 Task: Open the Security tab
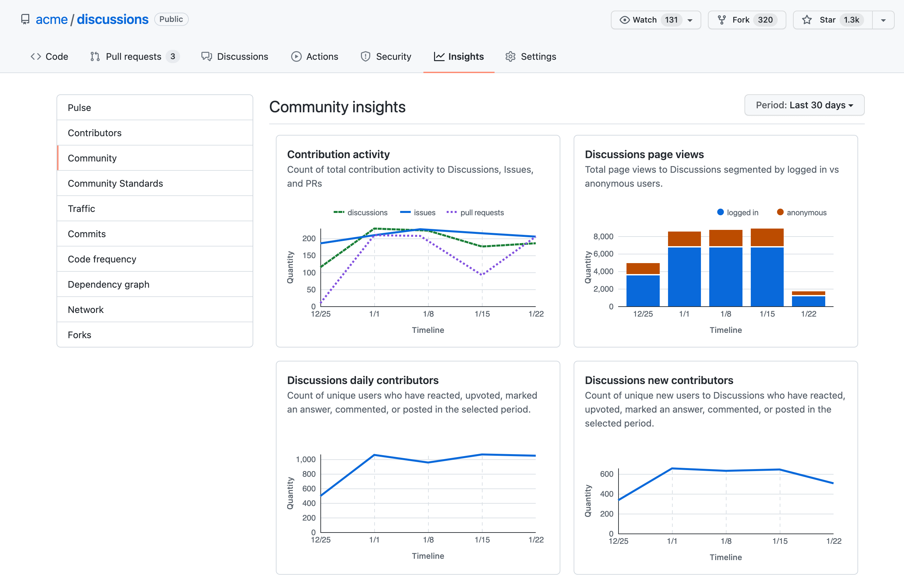pyautogui.click(x=386, y=56)
